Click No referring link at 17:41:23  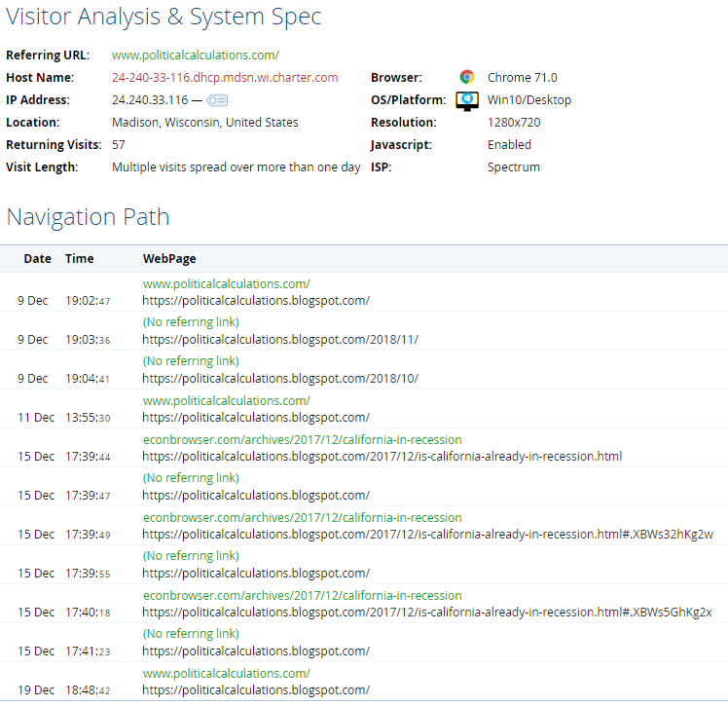[x=191, y=634]
